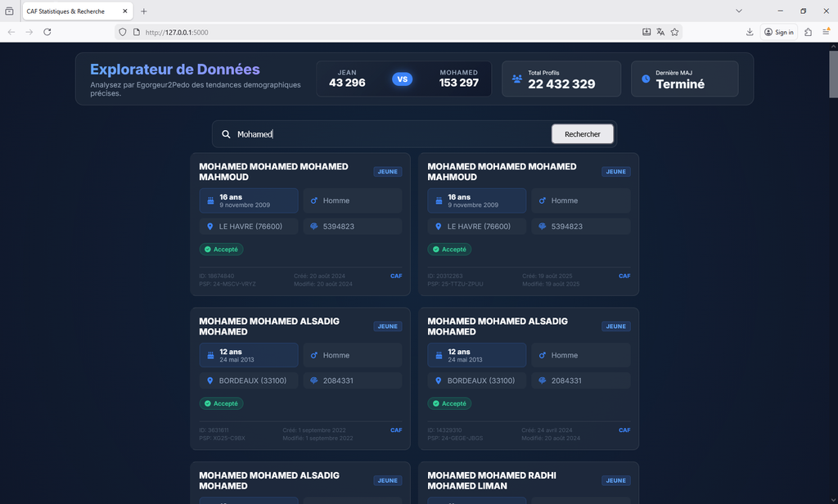Open the browser downloads panel

750,32
